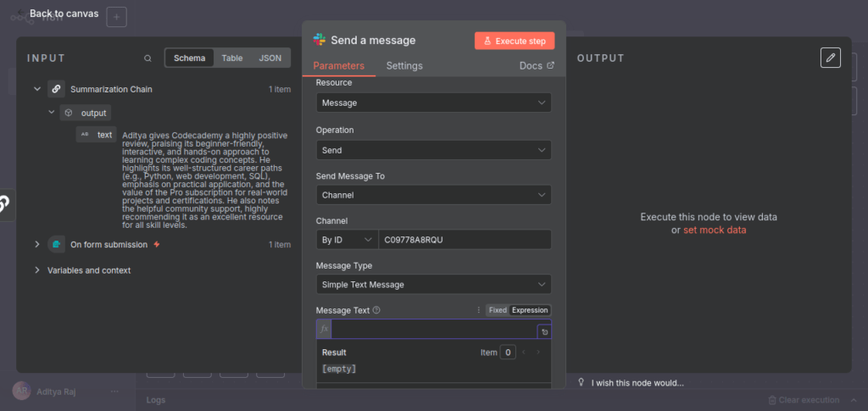
Task: Expand Variables and context section
Action: (36, 270)
